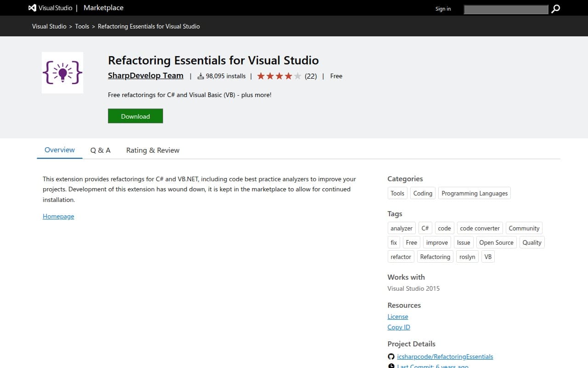Click the Issue tag
The height and width of the screenshot is (368, 588).
(464, 242)
